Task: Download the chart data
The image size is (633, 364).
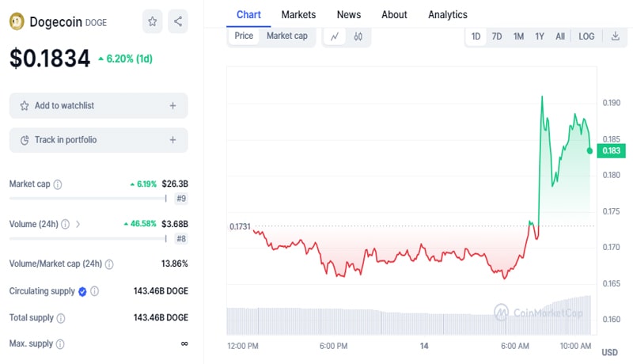Action: [x=616, y=36]
